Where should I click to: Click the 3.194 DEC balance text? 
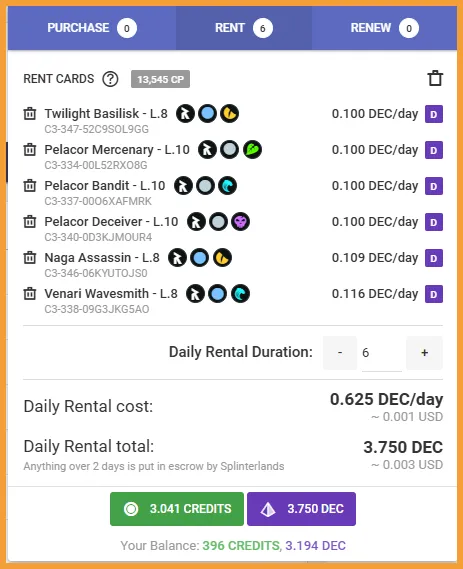(x=315, y=545)
